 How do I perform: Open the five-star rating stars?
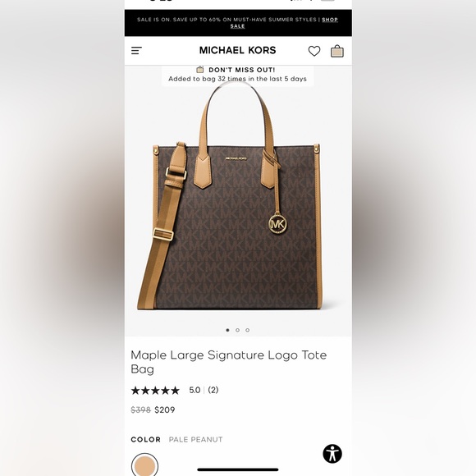(155, 391)
